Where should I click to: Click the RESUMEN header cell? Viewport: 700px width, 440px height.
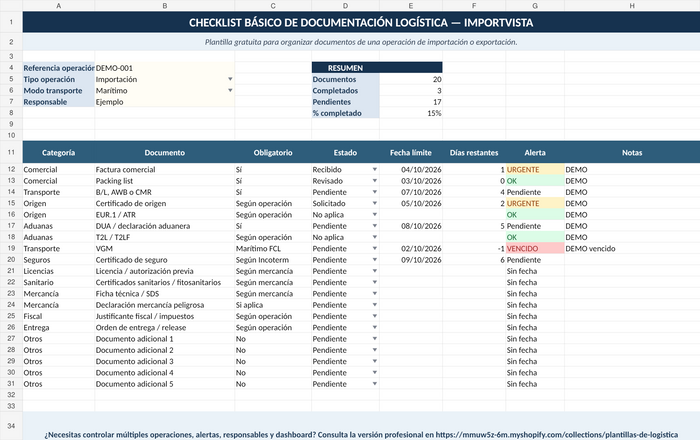(377, 68)
